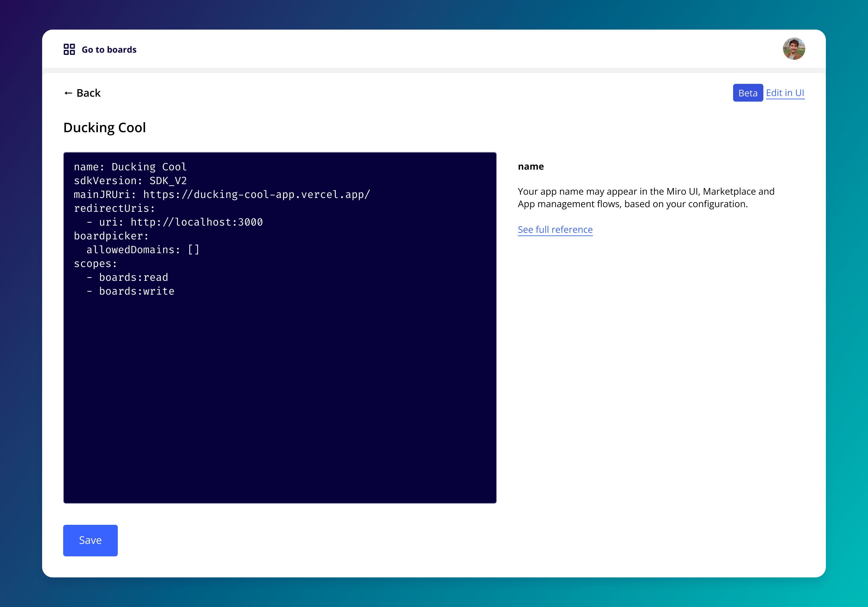Click the boardpicker: line

(111, 236)
